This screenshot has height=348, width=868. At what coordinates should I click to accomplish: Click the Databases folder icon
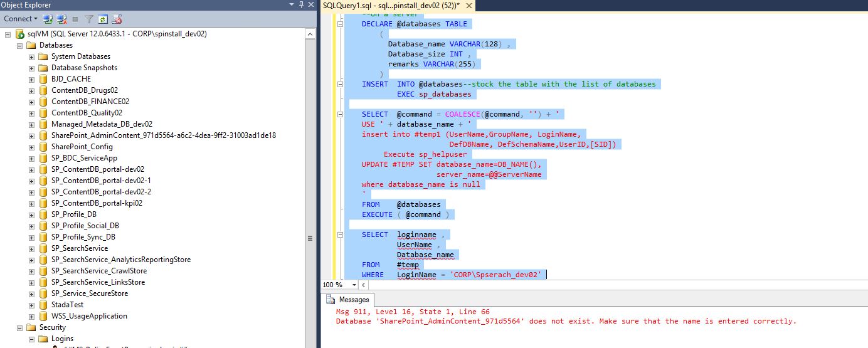pos(31,45)
